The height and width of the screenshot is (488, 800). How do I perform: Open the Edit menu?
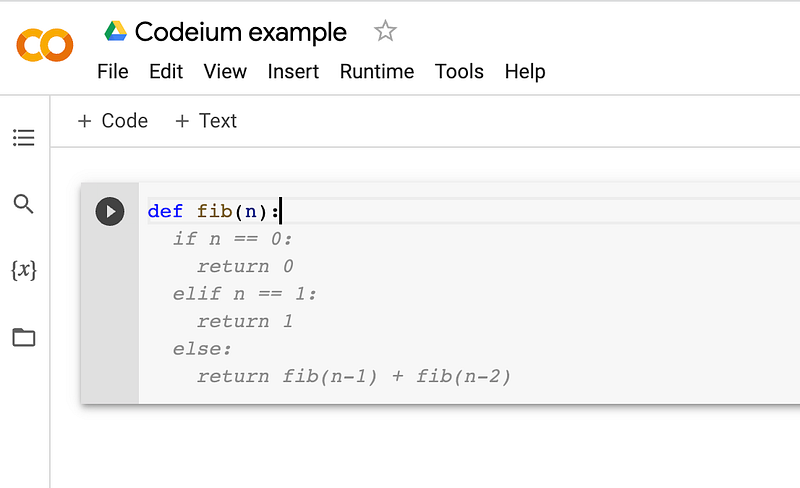tap(166, 71)
